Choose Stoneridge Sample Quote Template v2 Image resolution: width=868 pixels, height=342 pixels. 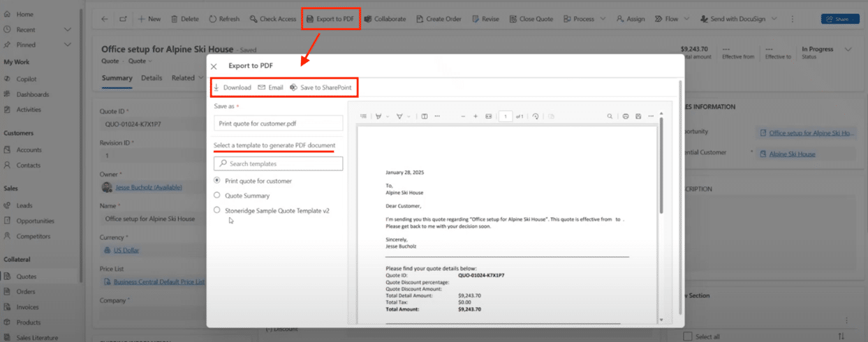point(217,210)
